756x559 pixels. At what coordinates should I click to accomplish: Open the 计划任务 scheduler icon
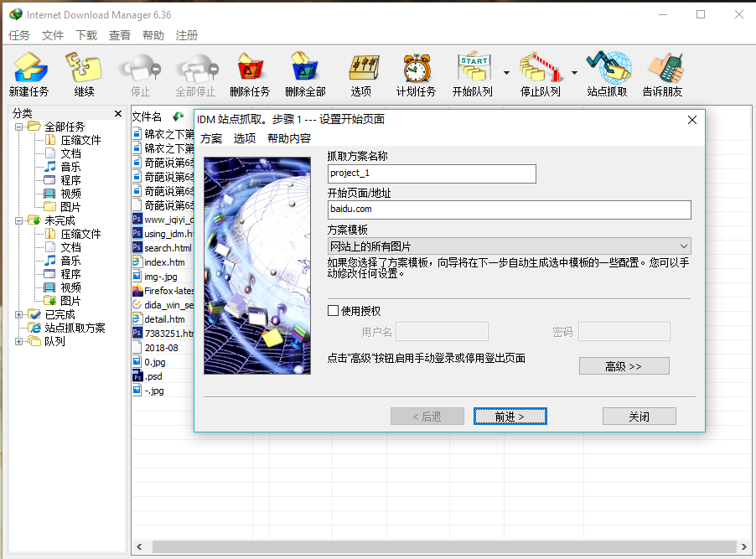pos(416,74)
